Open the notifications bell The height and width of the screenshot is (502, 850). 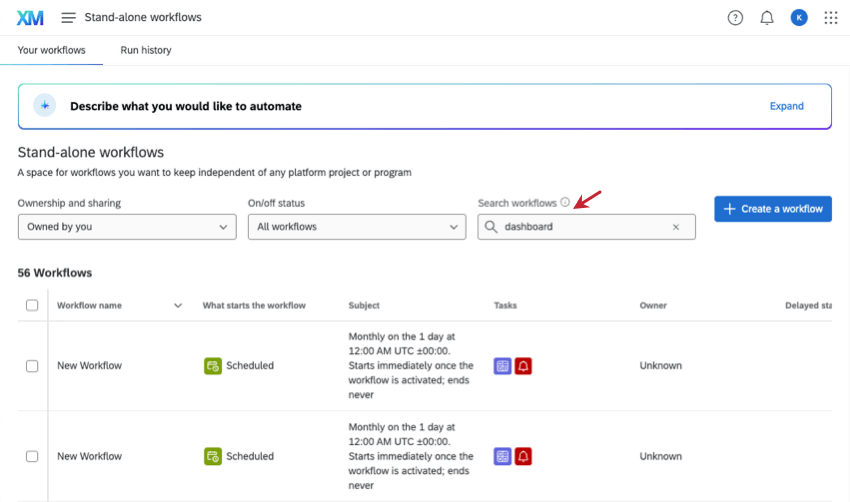click(x=767, y=18)
